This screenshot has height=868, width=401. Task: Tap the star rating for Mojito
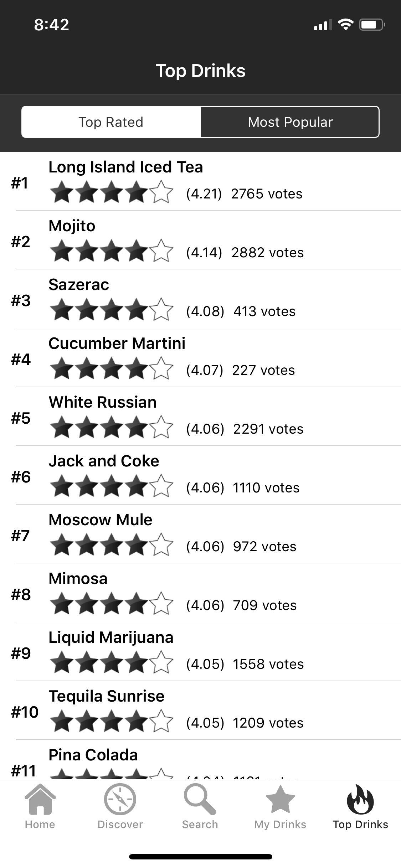112,250
